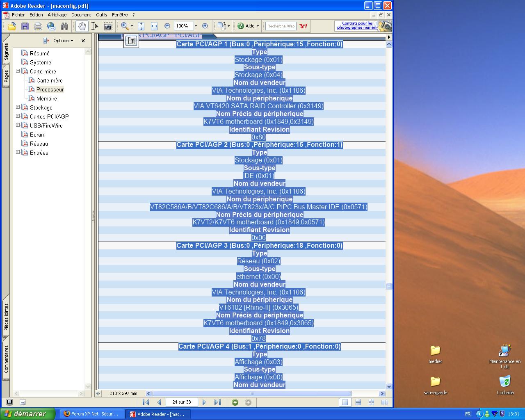
Task: Expand the Stockage bookmark
Action: tap(18, 107)
